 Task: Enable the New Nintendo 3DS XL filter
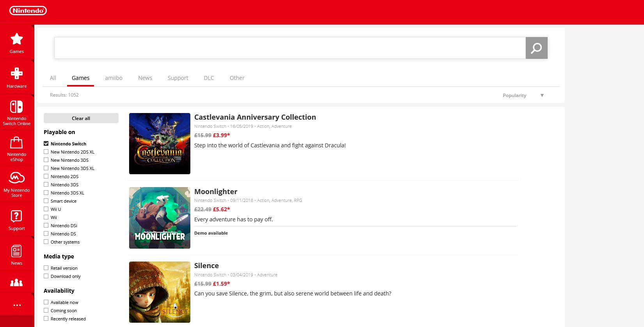46,168
